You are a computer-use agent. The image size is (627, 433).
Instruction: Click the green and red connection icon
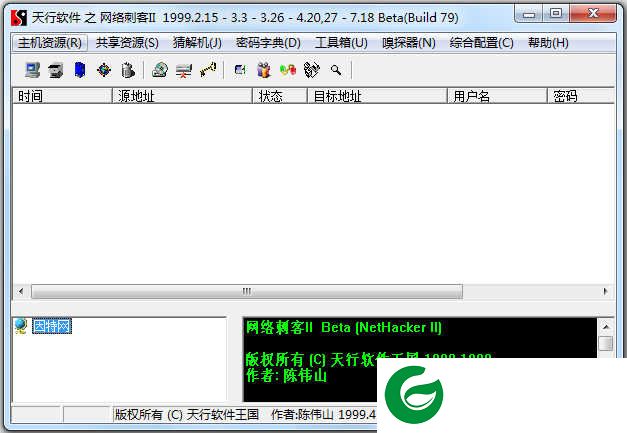288,70
